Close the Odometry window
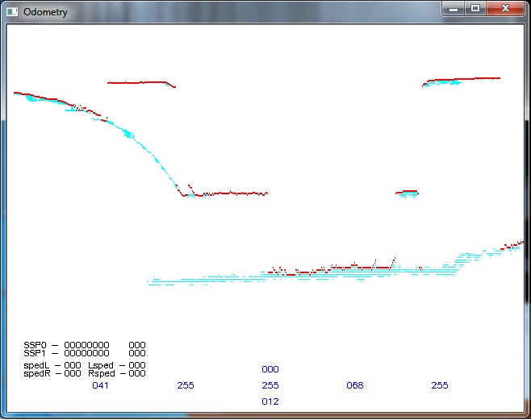This screenshot has width=531, height=420. (505, 8)
